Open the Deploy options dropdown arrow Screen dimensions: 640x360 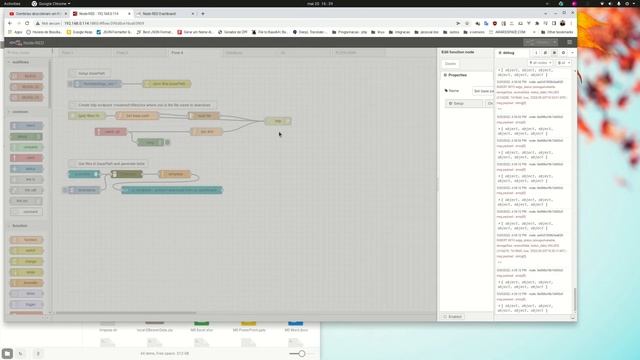[554, 42]
